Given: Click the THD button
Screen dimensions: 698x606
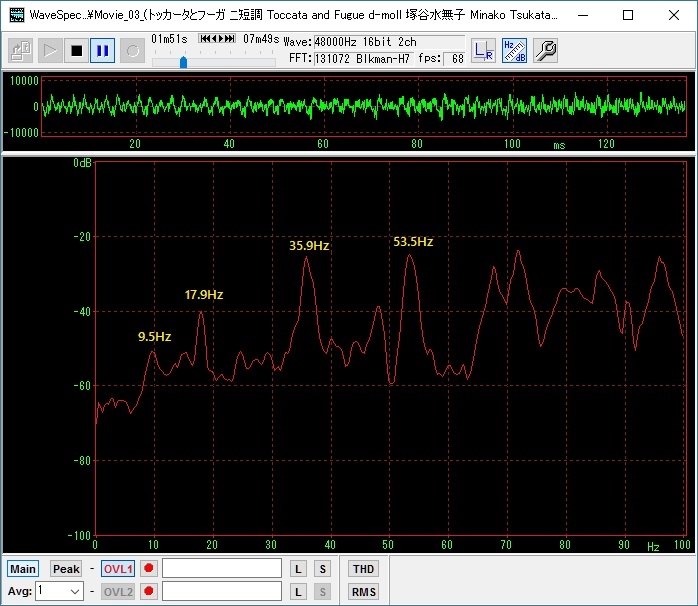Looking at the screenshot, I should click(363, 568).
